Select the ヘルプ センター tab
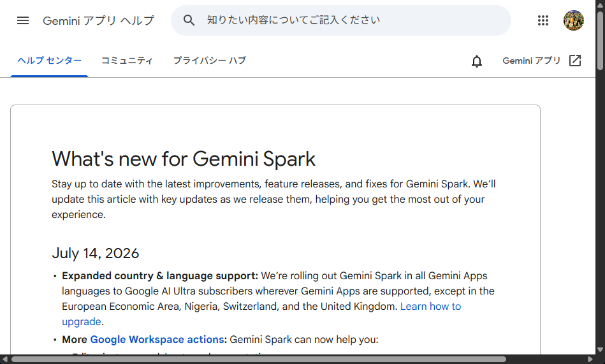Viewport: 605px width, 364px height. tap(49, 61)
